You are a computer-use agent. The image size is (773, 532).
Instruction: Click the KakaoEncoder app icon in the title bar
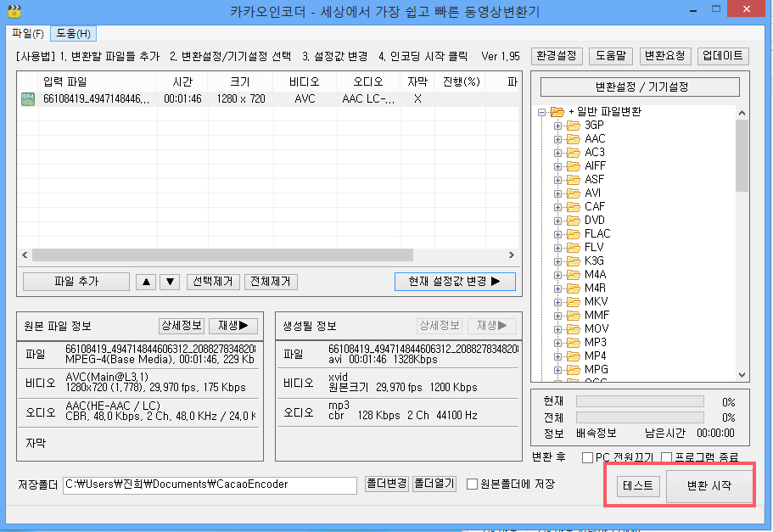14,10
